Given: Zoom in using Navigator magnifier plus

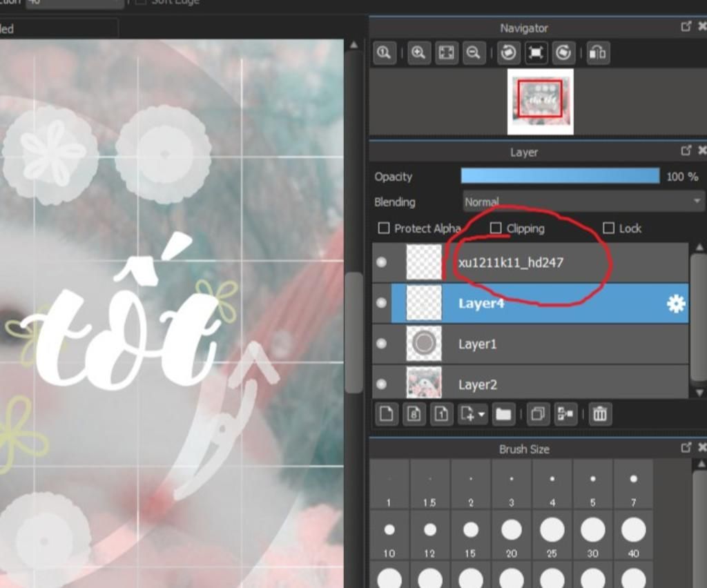Looking at the screenshot, I should pyautogui.click(x=419, y=52).
